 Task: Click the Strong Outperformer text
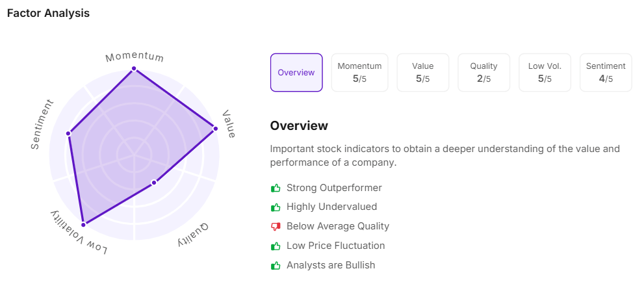334,188
